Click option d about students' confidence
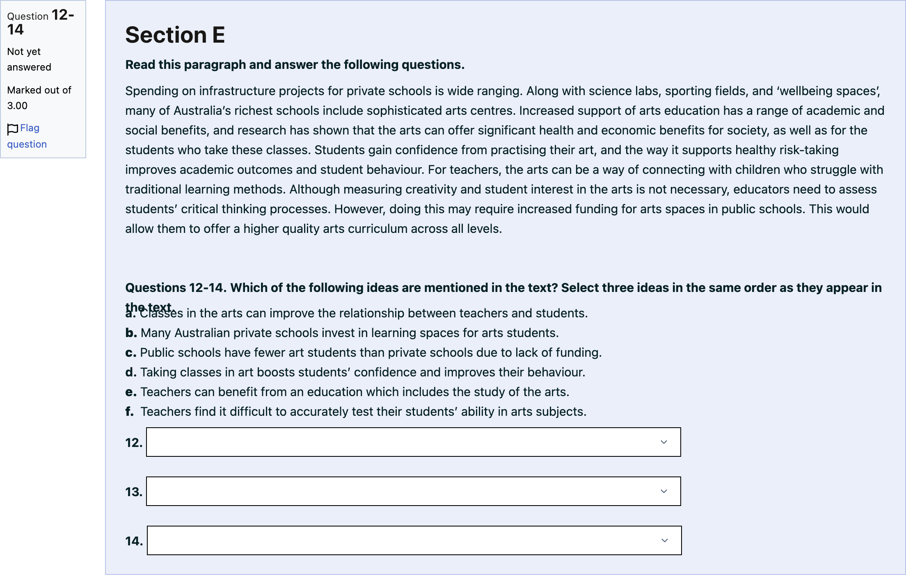The image size is (906, 588). [x=355, y=372]
